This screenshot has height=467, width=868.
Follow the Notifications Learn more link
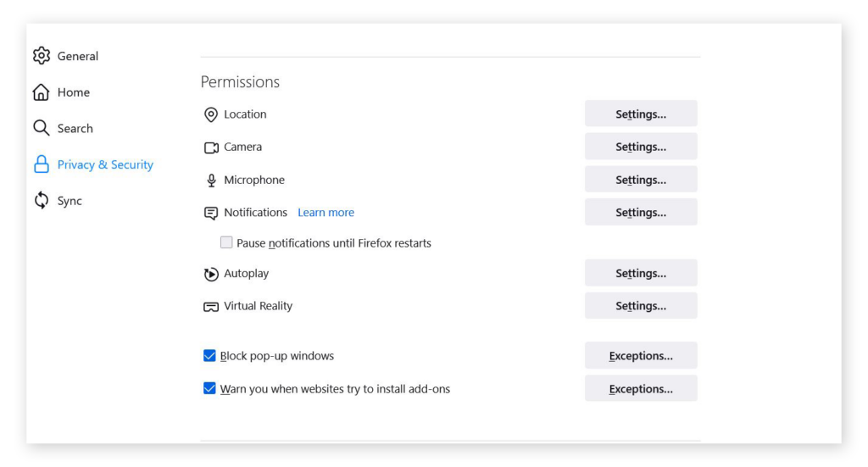click(x=325, y=213)
